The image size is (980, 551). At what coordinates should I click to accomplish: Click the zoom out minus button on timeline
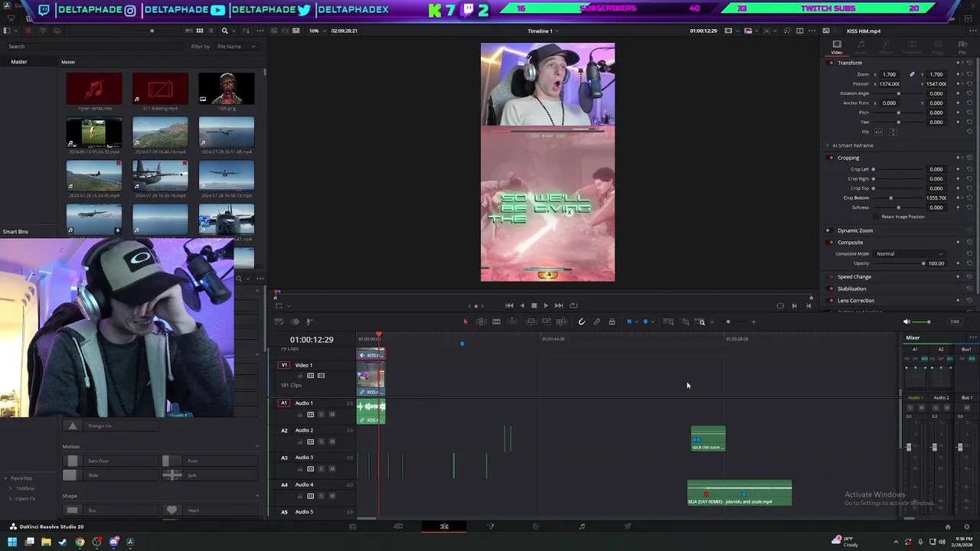(712, 321)
